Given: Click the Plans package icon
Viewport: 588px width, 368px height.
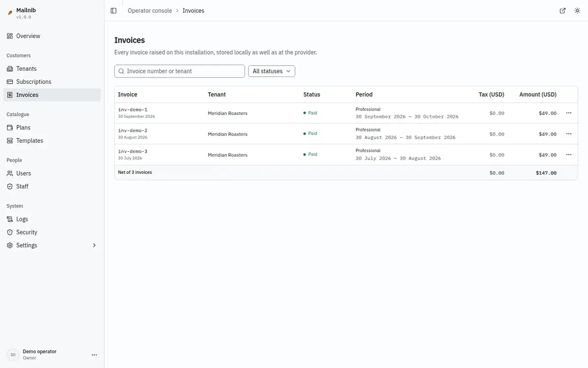Looking at the screenshot, I should point(10,128).
